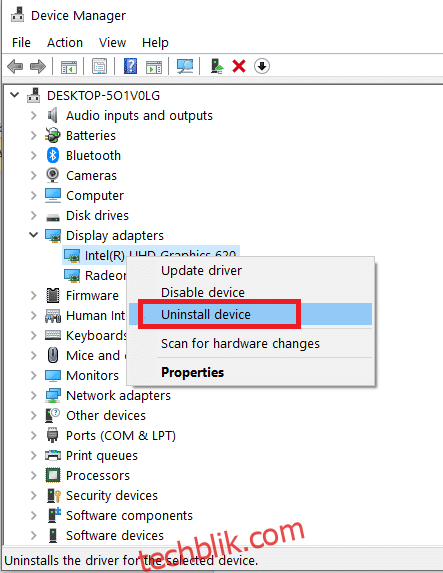Click the Disable device down-arrow icon

(x=262, y=66)
